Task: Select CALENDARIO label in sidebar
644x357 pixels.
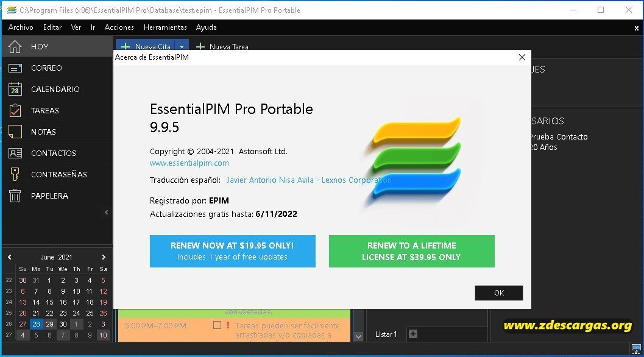Action: tap(55, 89)
